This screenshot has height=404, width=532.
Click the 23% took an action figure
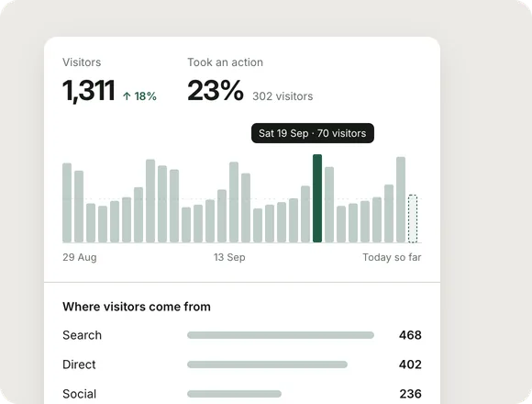click(216, 90)
